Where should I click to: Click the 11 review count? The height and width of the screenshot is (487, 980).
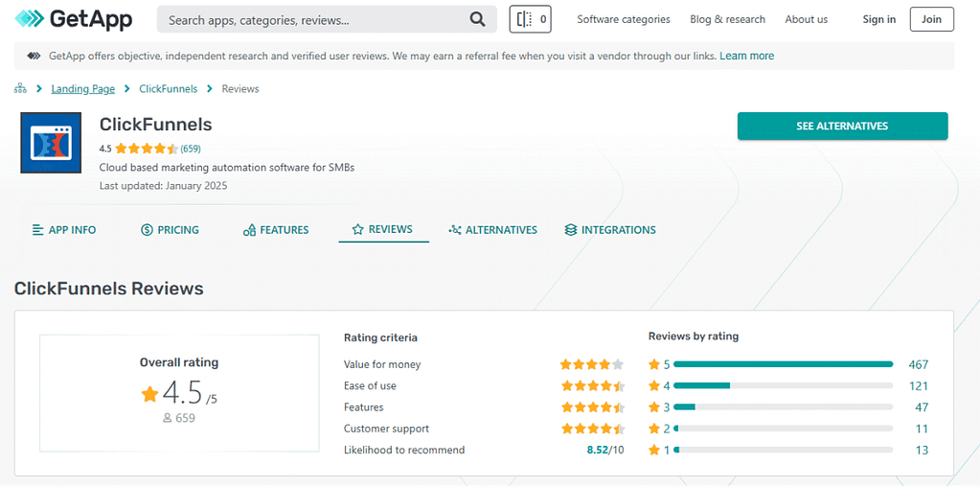(923, 429)
